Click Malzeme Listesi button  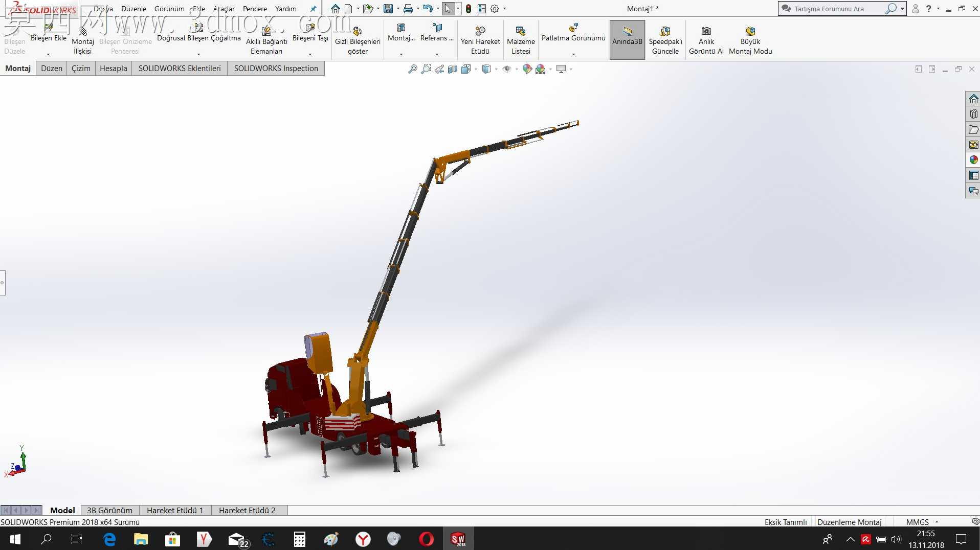click(x=521, y=40)
